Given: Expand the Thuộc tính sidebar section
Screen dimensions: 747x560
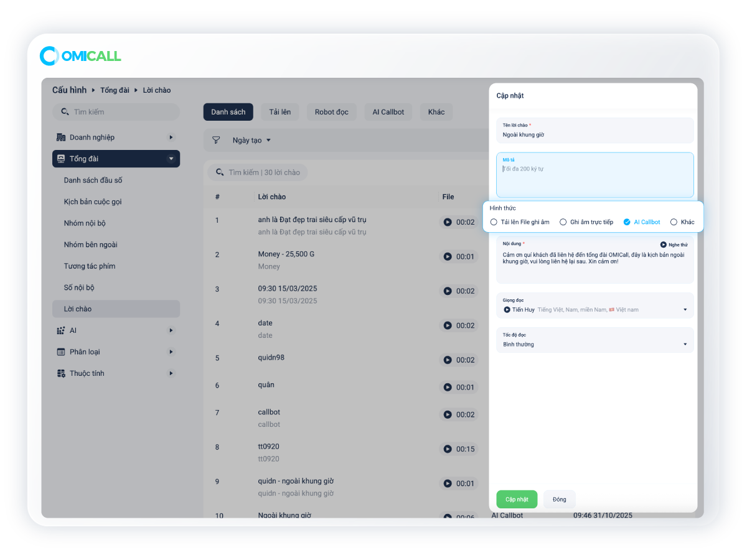Looking at the screenshot, I should (171, 373).
